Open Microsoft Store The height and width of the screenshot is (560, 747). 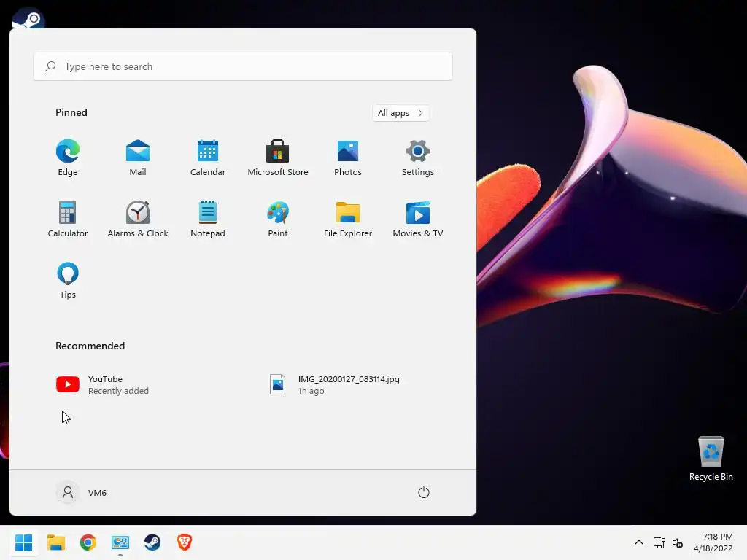click(278, 158)
